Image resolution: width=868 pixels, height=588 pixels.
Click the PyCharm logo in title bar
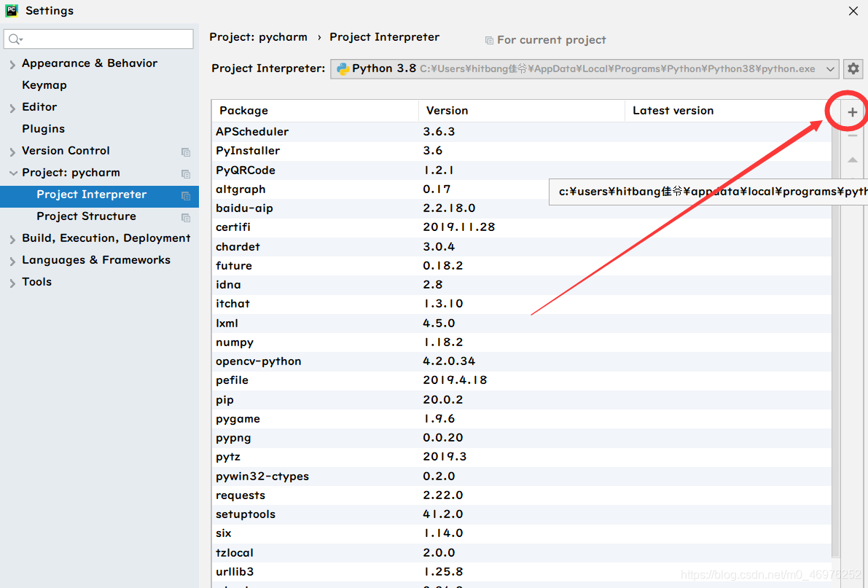(12, 10)
